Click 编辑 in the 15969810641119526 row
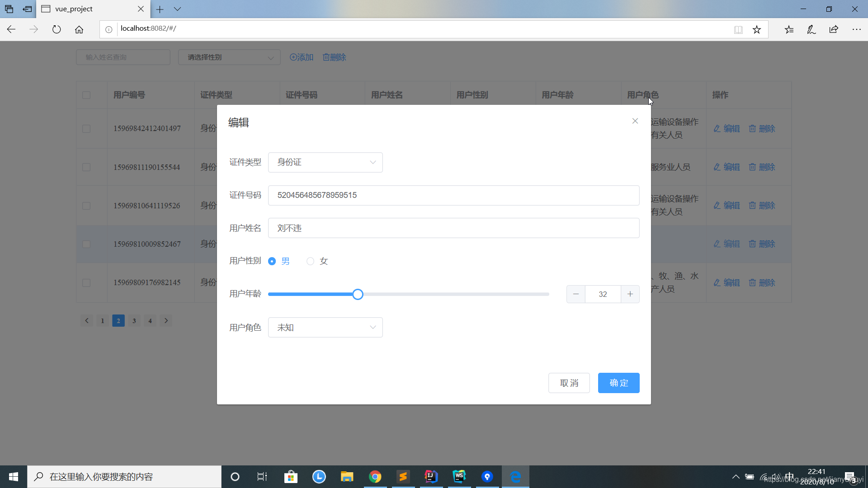This screenshot has height=488, width=868. pos(726,206)
